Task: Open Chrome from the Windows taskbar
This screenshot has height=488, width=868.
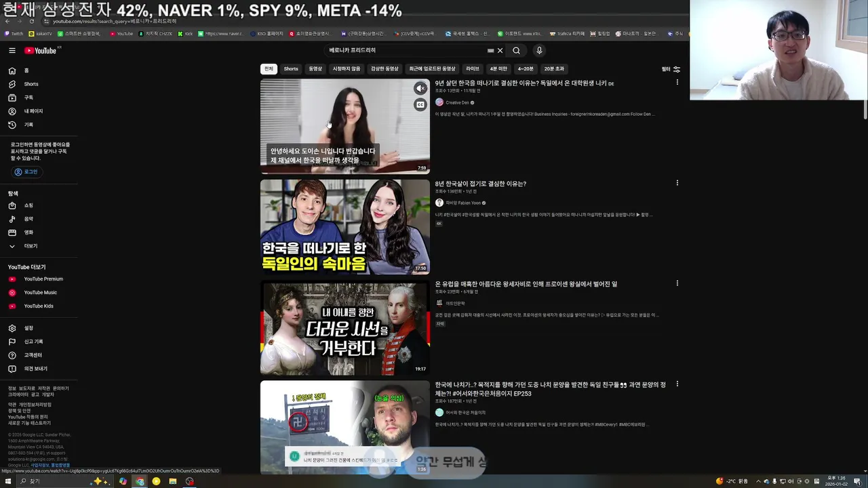Action: [140, 481]
